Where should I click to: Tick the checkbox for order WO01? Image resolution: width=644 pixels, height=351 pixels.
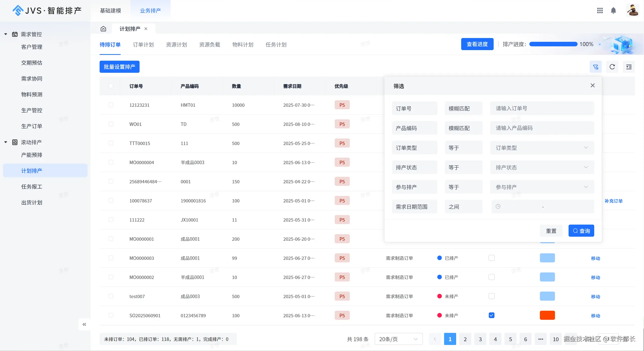[111, 124]
